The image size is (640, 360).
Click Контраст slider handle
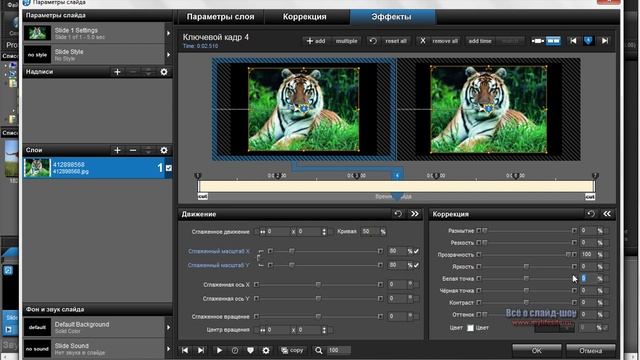pos(526,302)
